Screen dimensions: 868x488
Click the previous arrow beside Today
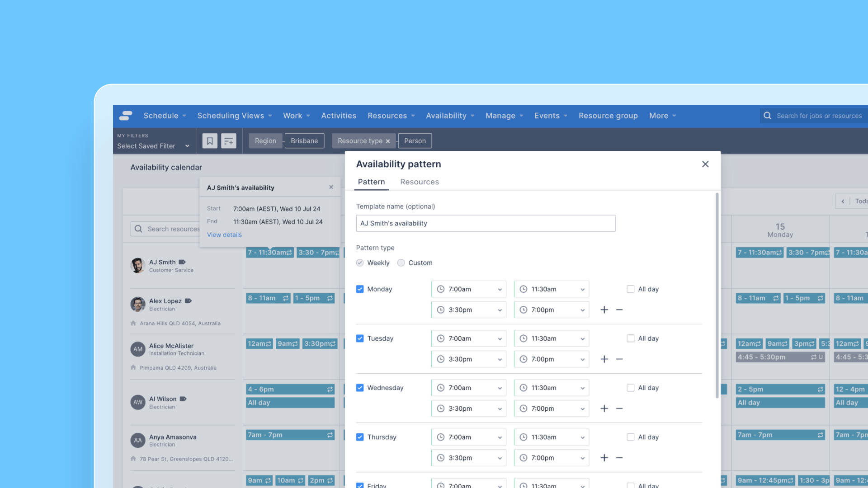[843, 201]
